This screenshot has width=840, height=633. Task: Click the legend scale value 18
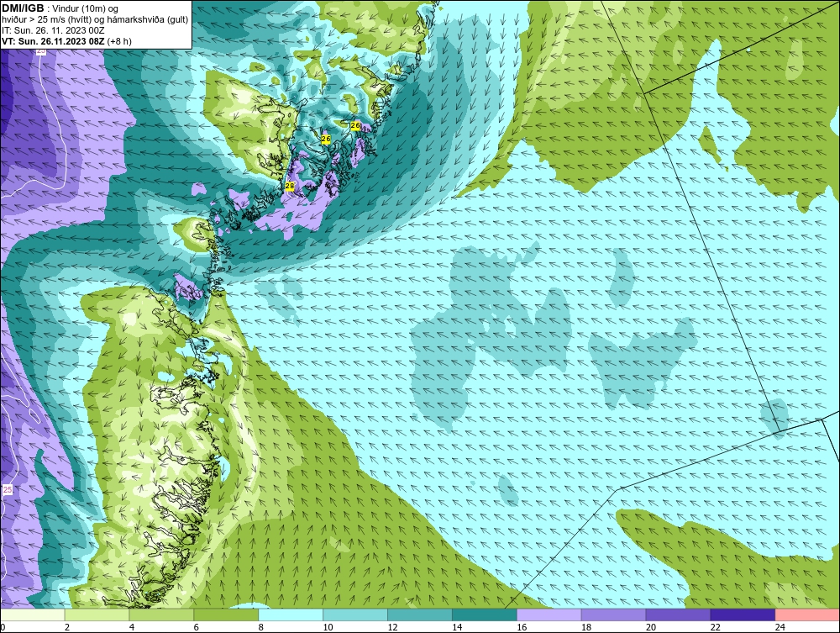pos(586,627)
